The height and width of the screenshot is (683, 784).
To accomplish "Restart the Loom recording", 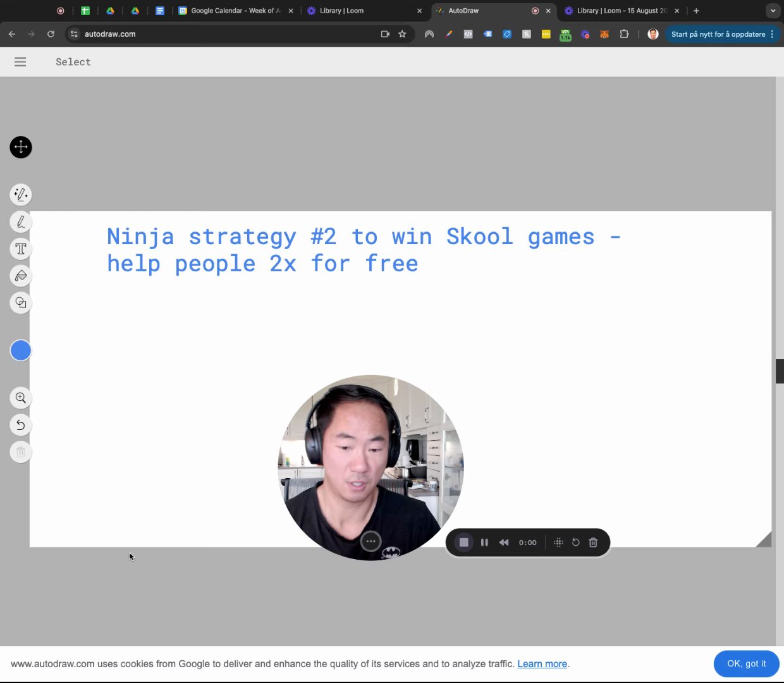I will (575, 543).
